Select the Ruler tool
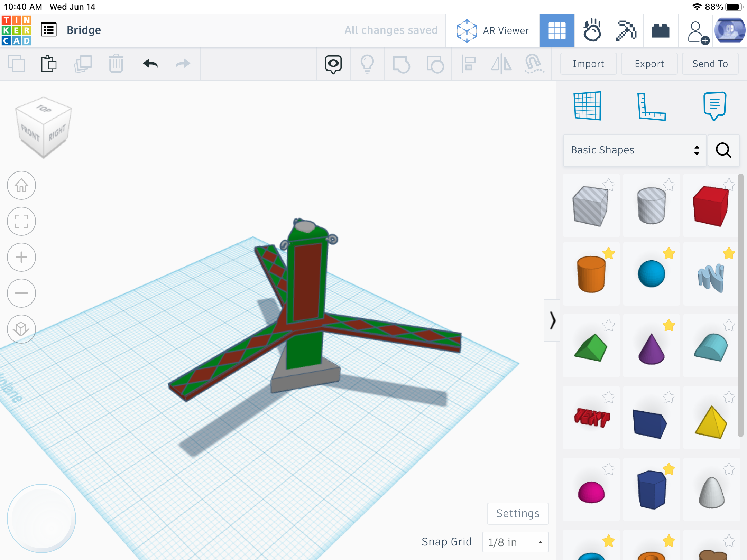The image size is (747, 560). (651, 106)
